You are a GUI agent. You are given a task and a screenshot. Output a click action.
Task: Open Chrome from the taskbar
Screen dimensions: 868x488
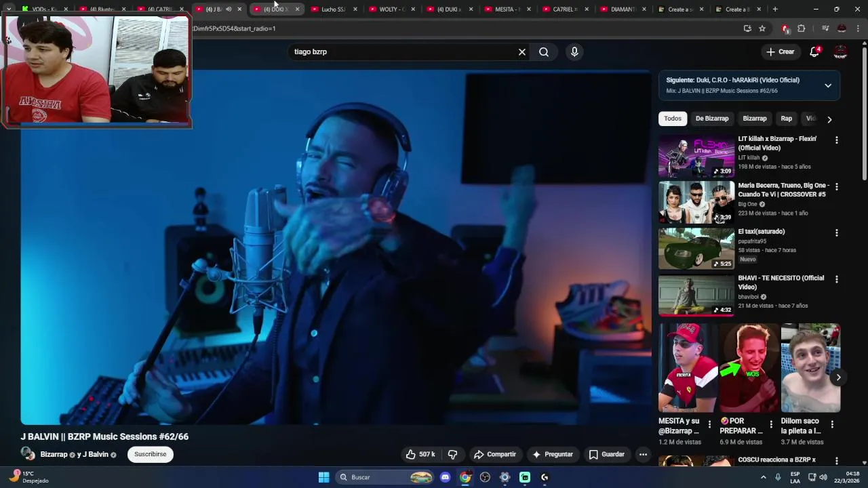[x=465, y=477]
